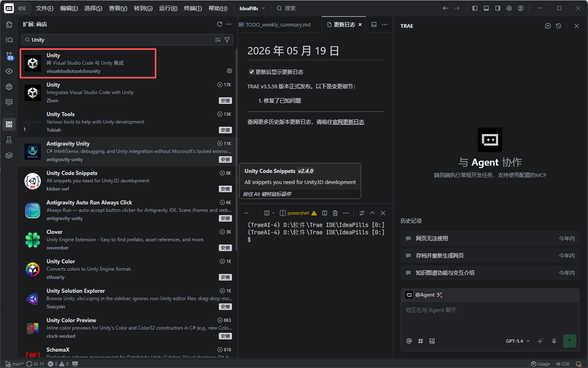The width and height of the screenshot is (588, 368).
Task: Click the prompt enhance sparkle icon
Action: coord(540,341)
